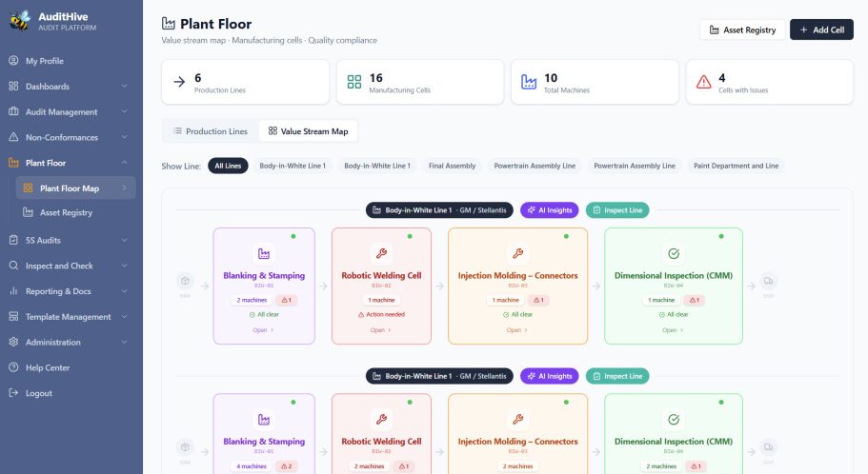This screenshot has height=474, width=868.
Task: Switch to the Production Lines tab
Action: click(211, 131)
